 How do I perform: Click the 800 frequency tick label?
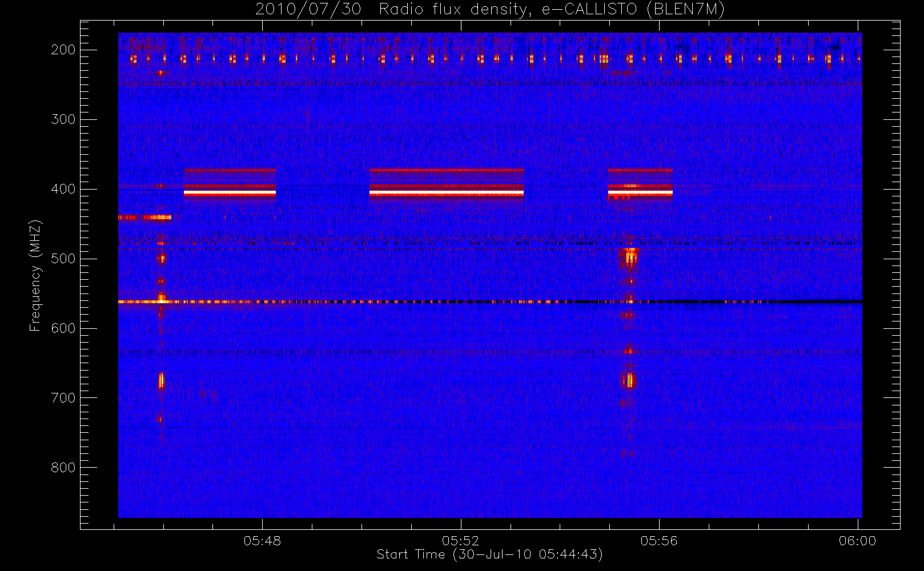click(x=63, y=468)
